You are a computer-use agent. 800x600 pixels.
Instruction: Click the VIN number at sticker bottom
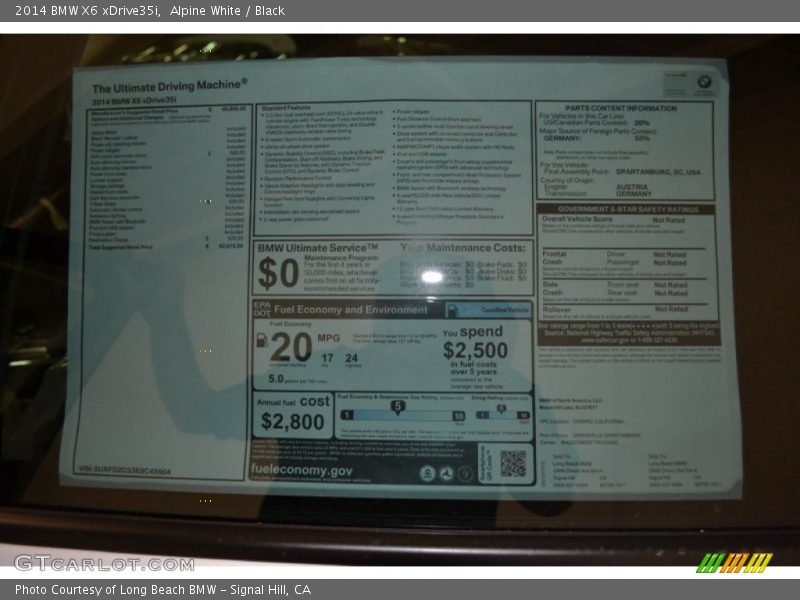pos(124,470)
